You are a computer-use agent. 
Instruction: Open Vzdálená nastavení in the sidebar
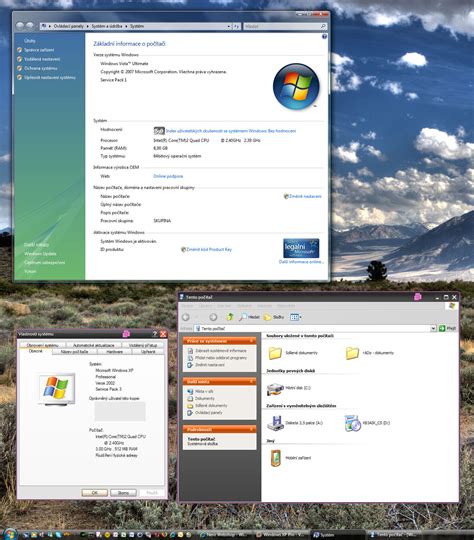[x=42, y=59]
